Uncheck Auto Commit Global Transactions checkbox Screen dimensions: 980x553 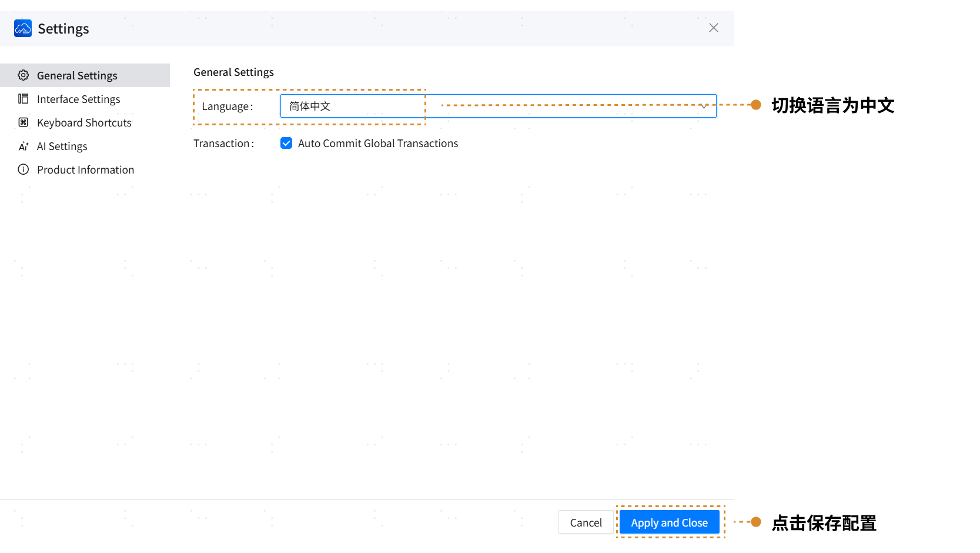pos(286,143)
